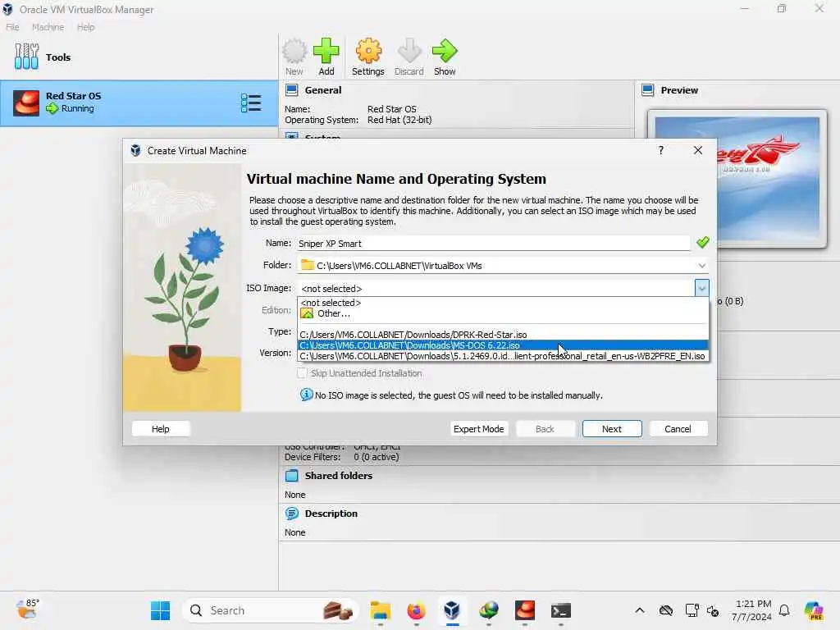The width and height of the screenshot is (840, 630).
Task: Click the taskbar clock showing 1:21 PM
Action: pyautogui.click(x=753, y=610)
